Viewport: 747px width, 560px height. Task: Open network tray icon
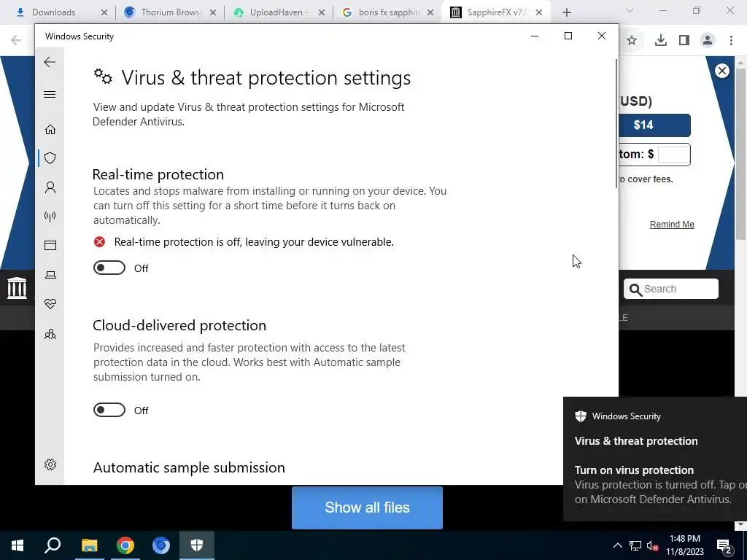pos(635,545)
